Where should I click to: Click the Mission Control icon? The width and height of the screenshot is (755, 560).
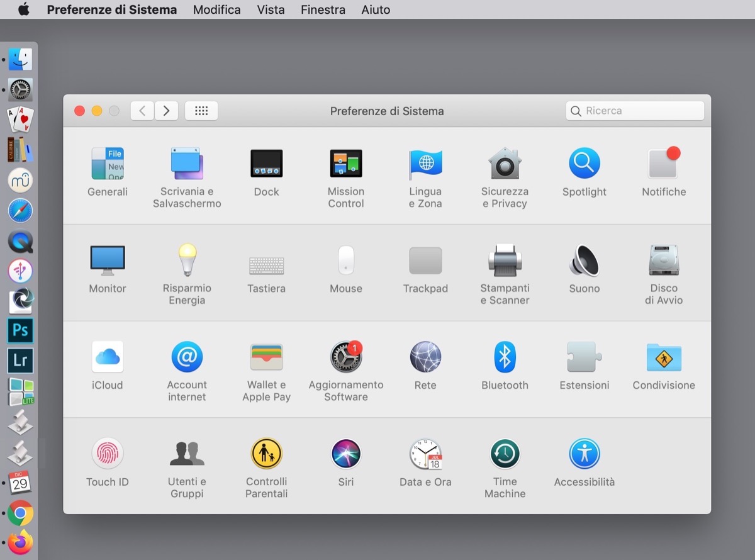(345, 164)
